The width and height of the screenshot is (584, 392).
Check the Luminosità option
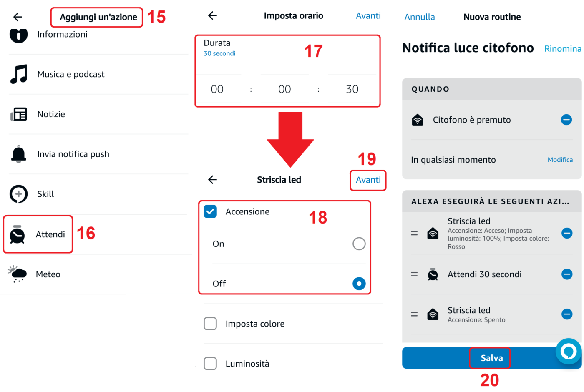210,364
